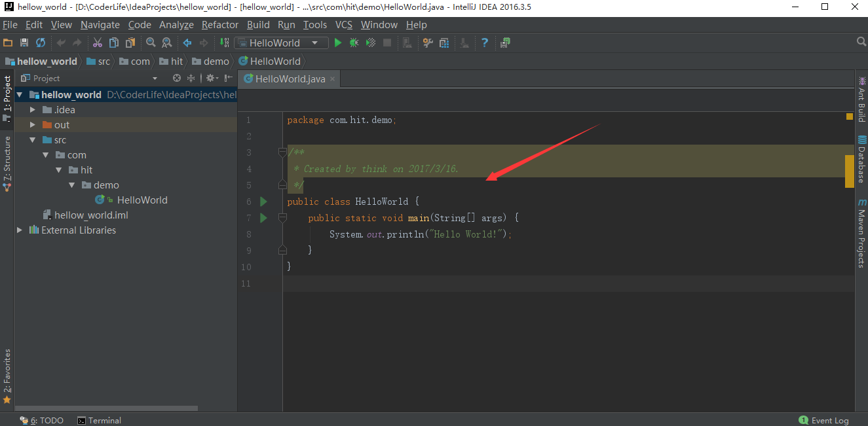Open the Terminal tool window

click(x=99, y=421)
